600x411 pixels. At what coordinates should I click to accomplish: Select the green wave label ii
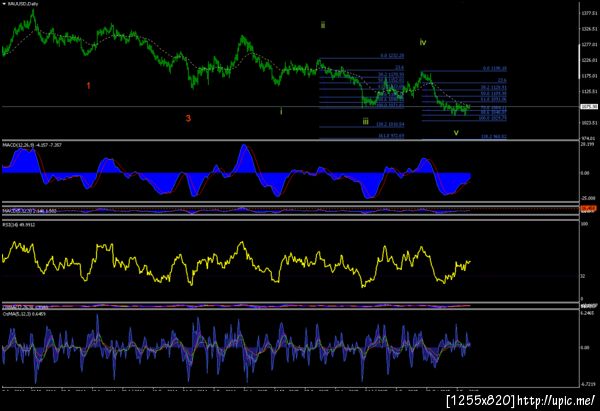(x=323, y=25)
